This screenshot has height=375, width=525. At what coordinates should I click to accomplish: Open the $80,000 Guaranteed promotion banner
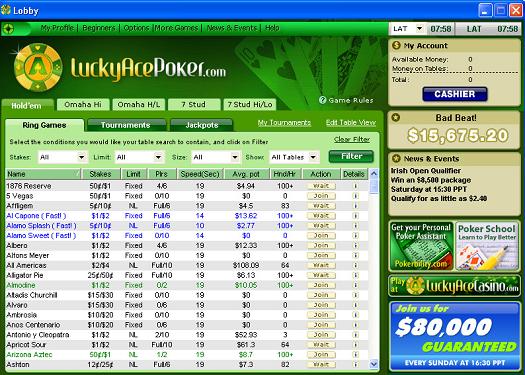tap(455, 336)
